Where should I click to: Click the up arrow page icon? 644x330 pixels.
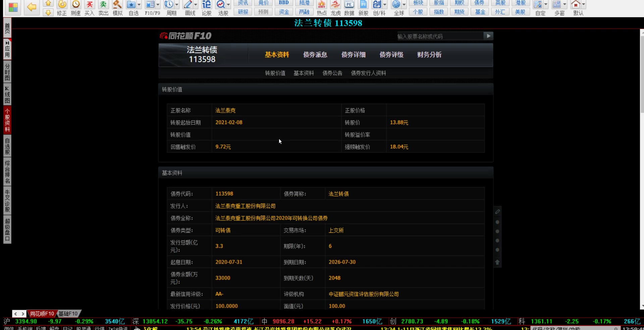pyautogui.click(x=48, y=3)
